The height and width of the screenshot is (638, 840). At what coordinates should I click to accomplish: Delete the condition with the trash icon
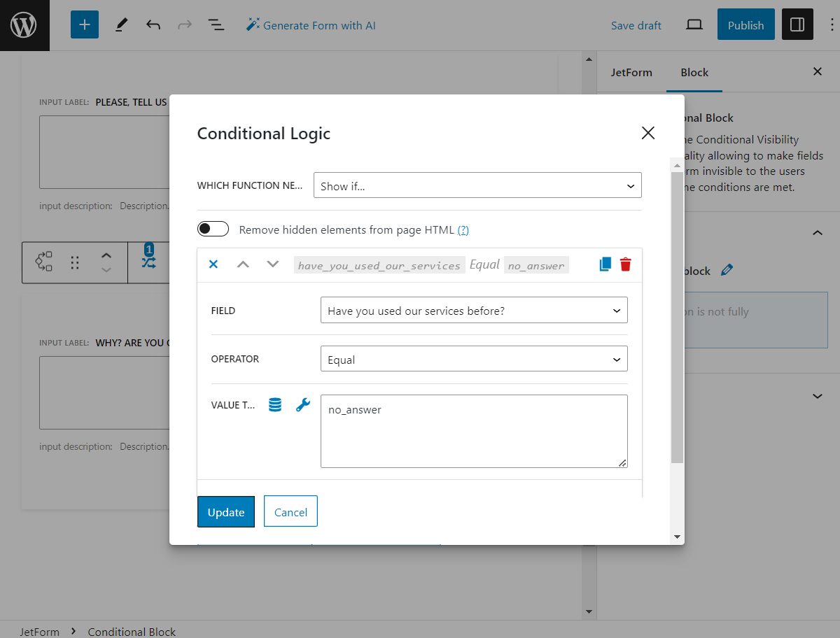click(625, 264)
